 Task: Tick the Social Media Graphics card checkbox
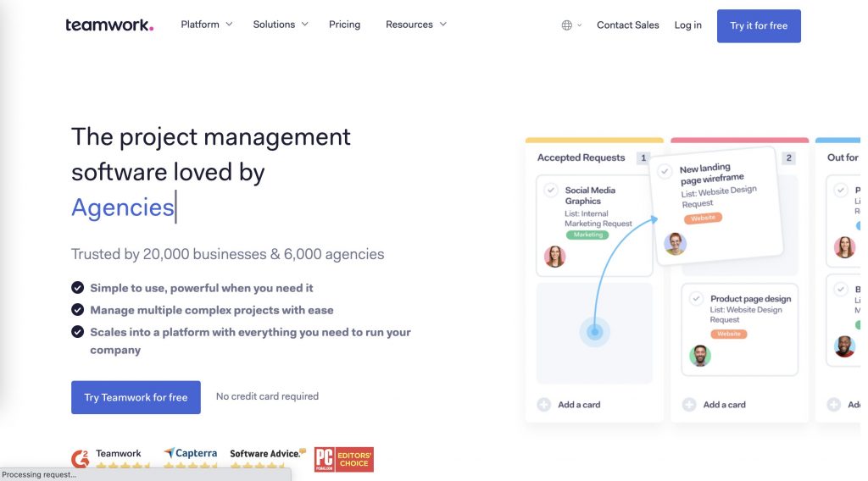point(551,191)
